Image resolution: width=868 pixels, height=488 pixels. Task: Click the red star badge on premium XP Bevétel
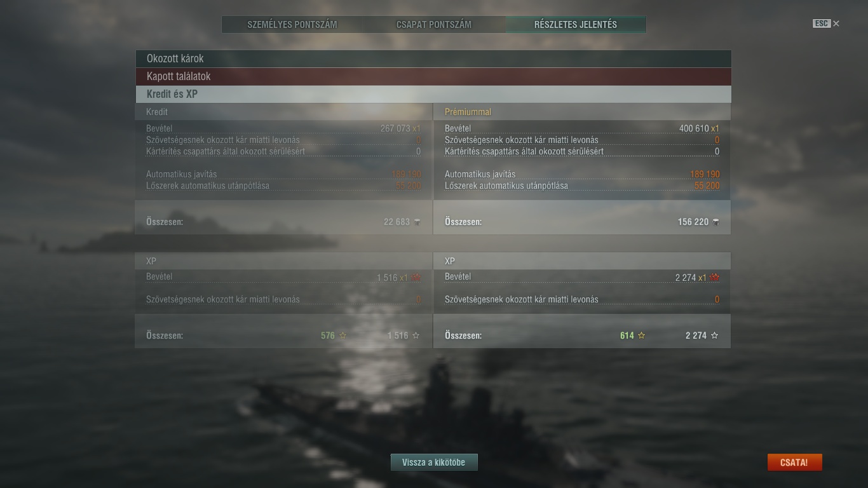(715, 277)
